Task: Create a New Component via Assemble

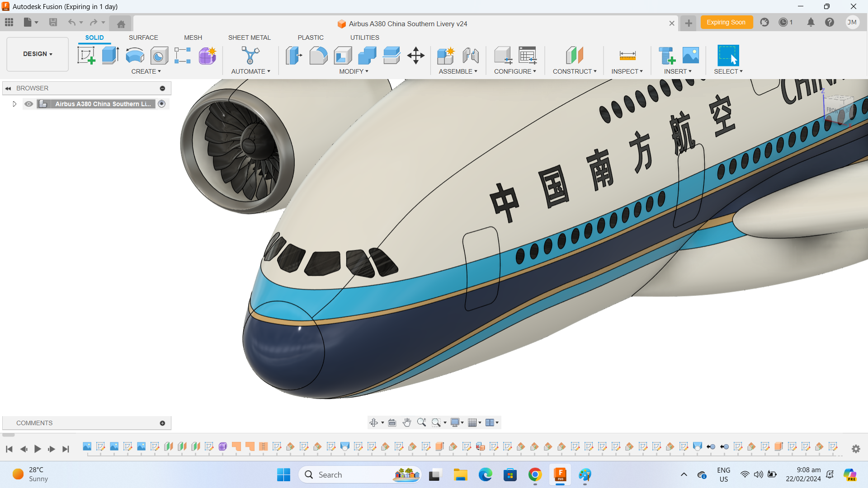Action: [x=446, y=55]
